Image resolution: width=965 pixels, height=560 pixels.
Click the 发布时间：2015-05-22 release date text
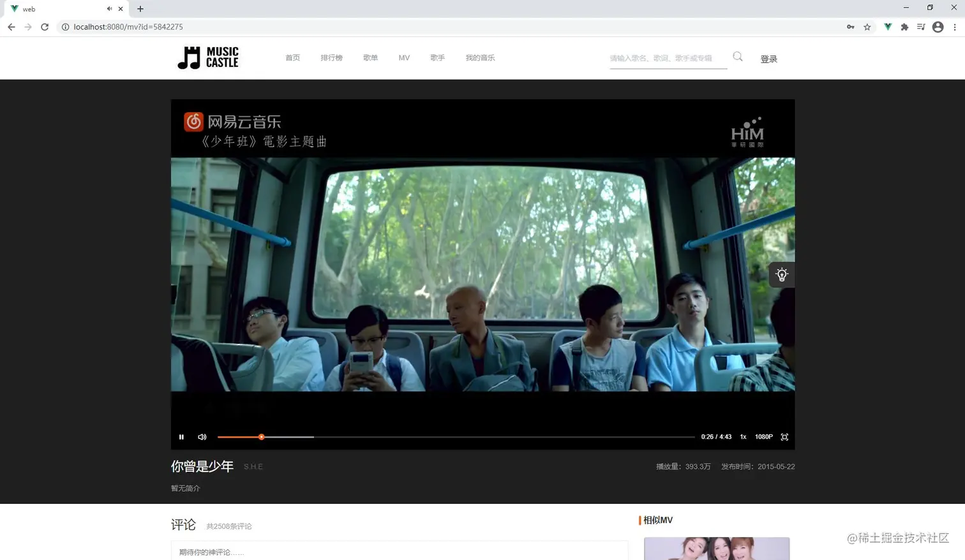[x=758, y=467]
